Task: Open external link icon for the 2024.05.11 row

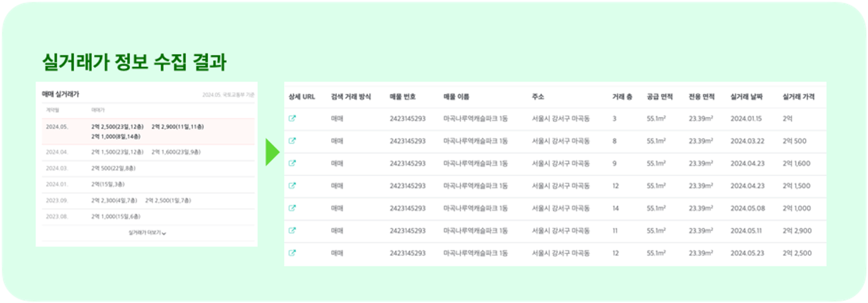Action: [x=292, y=230]
